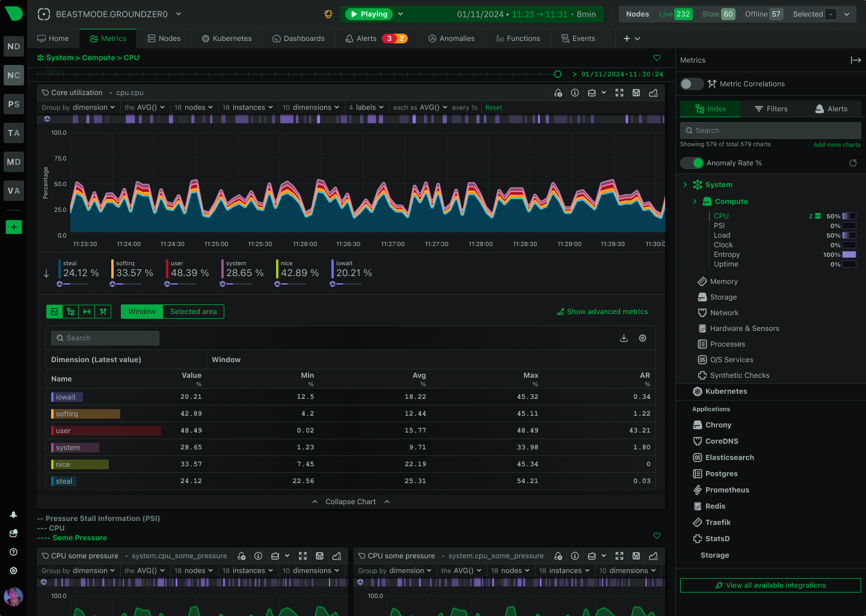
Task: Save a snapshot of the cpu.cpu chart
Action: coord(636,93)
